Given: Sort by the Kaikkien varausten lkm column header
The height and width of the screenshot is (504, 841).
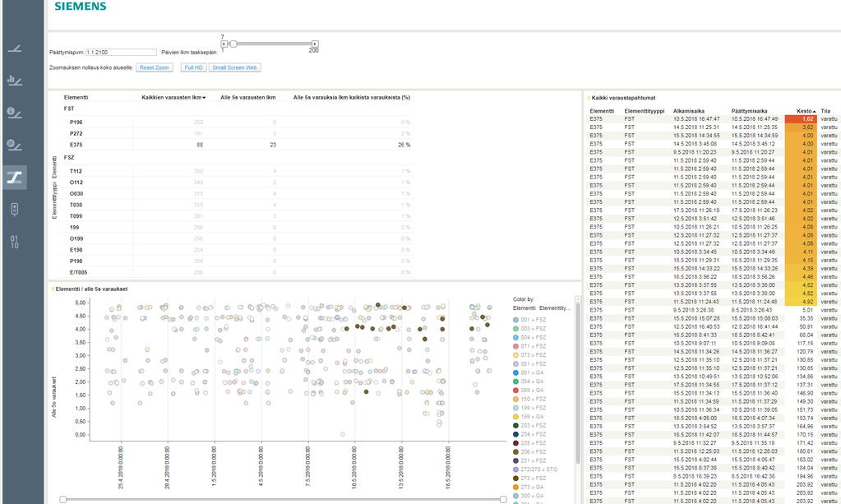Looking at the screenshot, I should pyautogui.click(x=173, y=98).
